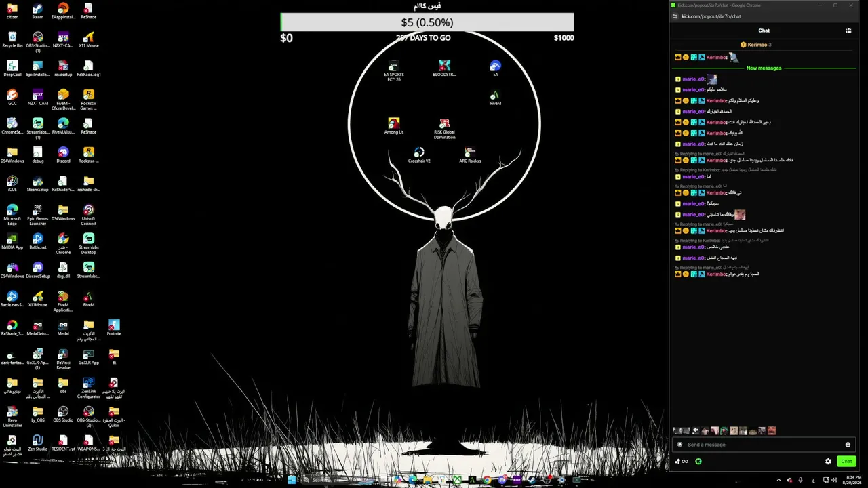Launch EA SPORTS FC 26 in the circle
This screenshot has height=488, width=868.
(x=393, y=70)
